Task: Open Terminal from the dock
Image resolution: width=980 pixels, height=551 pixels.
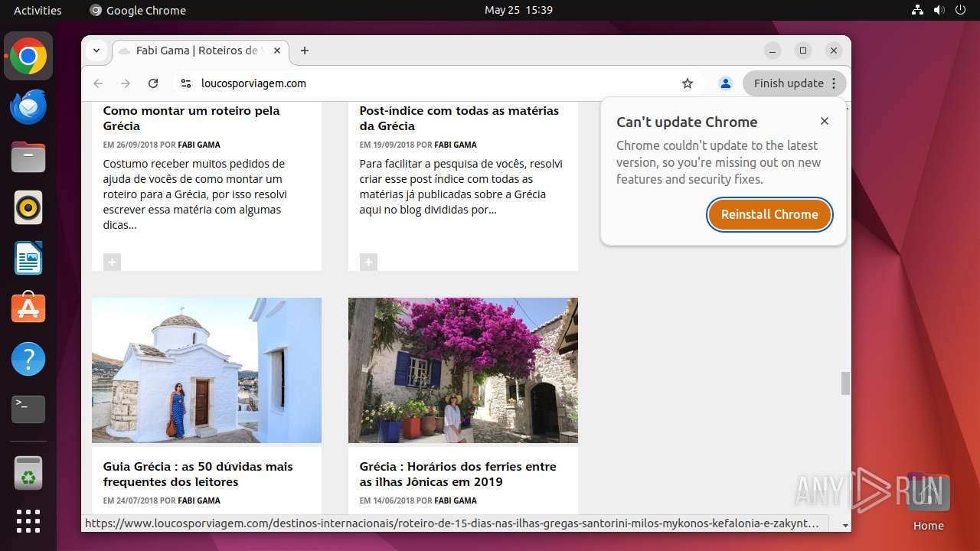Action: point(28,409)
